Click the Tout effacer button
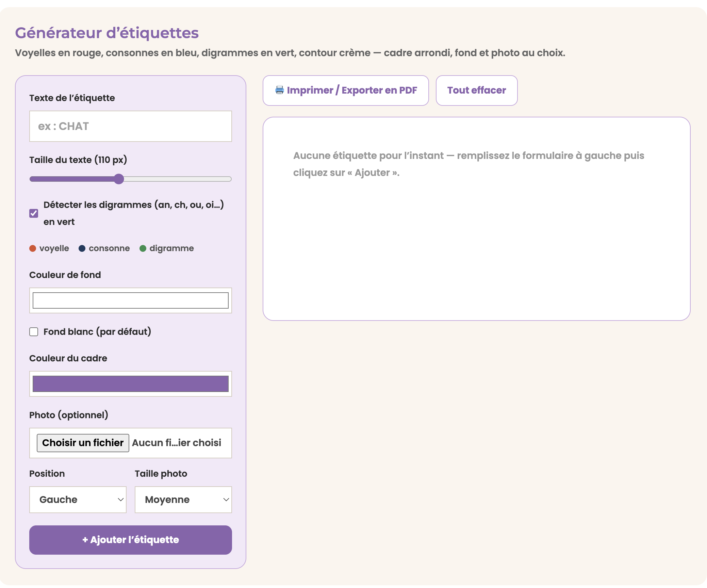 pyautogui.click(x=477, y=91)
